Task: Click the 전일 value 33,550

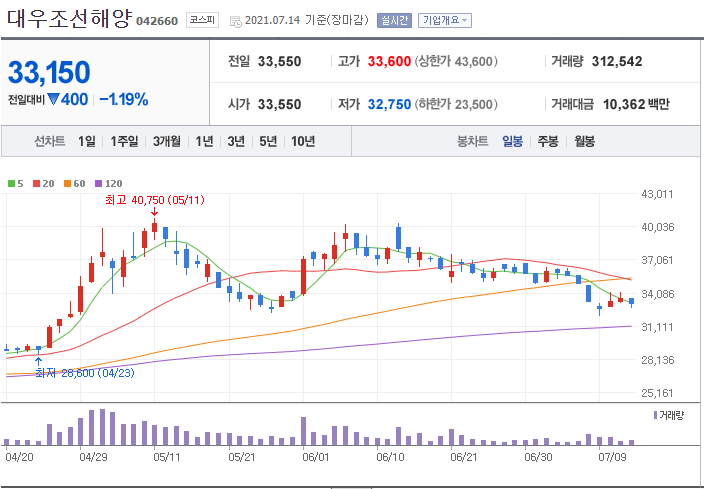Action: click(279, 62)
